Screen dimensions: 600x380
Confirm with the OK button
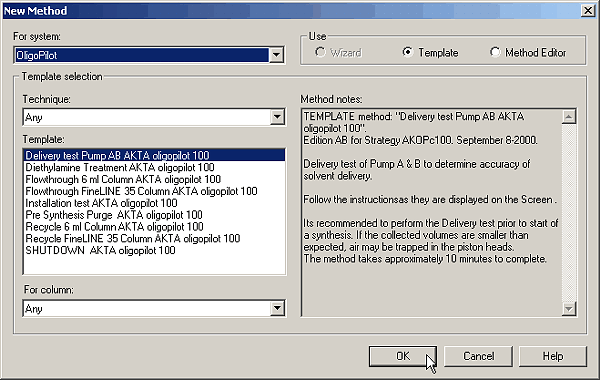pyautogui.click(x=403, y=356)
